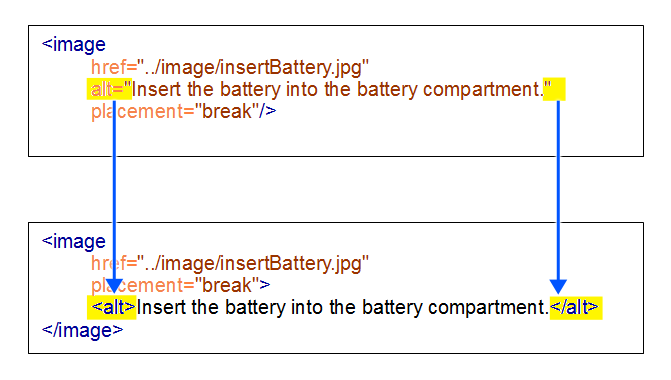
Task: Click the href attribute directly above alt=
Action: 230,67
